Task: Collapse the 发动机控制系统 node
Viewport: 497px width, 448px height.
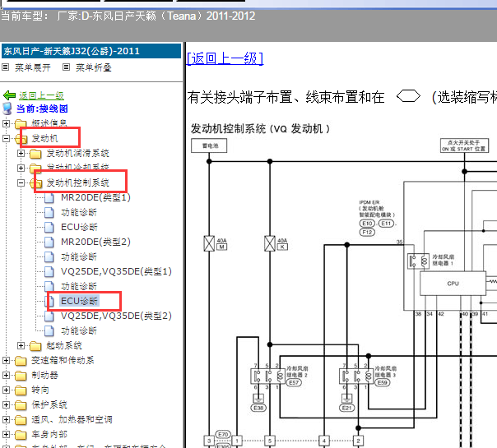Action: (x=21, y=182)
